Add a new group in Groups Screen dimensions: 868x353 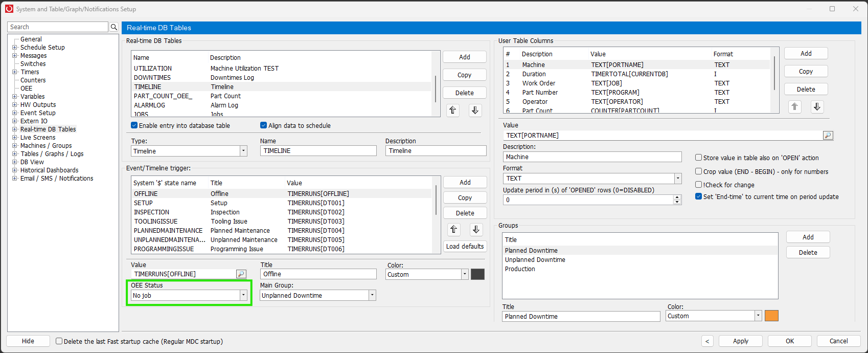(x=808, y=237)
